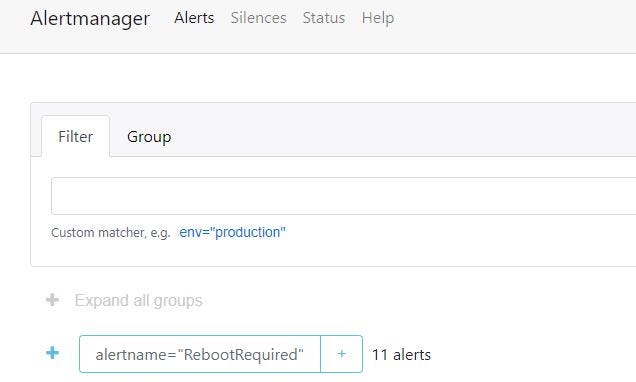This screenshot has height=382, width=636.
Task: Click the 11 alerts count text
Action: [x=401, y=355]
